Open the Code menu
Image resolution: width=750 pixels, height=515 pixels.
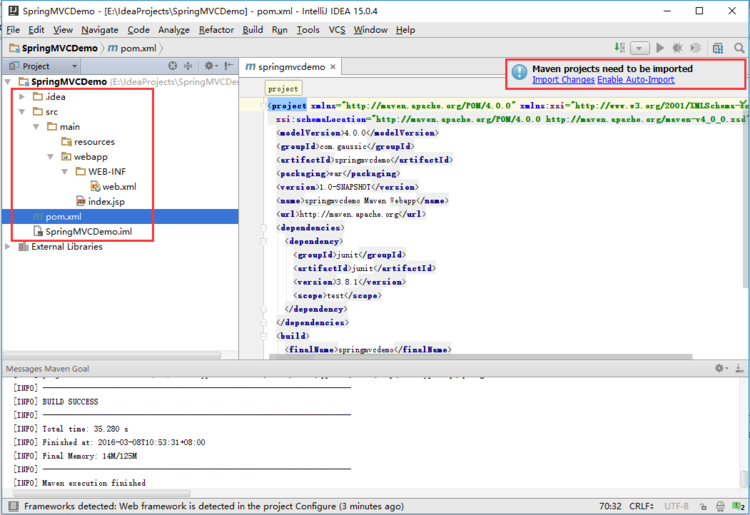[138, 30]
